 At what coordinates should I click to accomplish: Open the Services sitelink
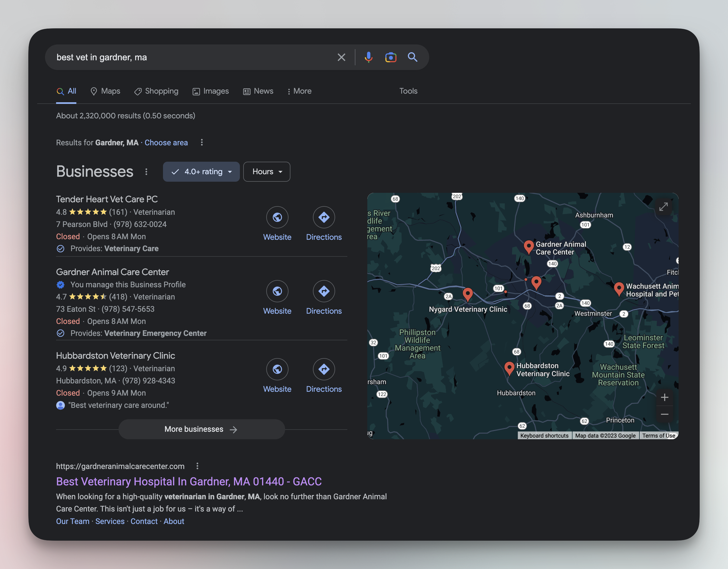110,521
